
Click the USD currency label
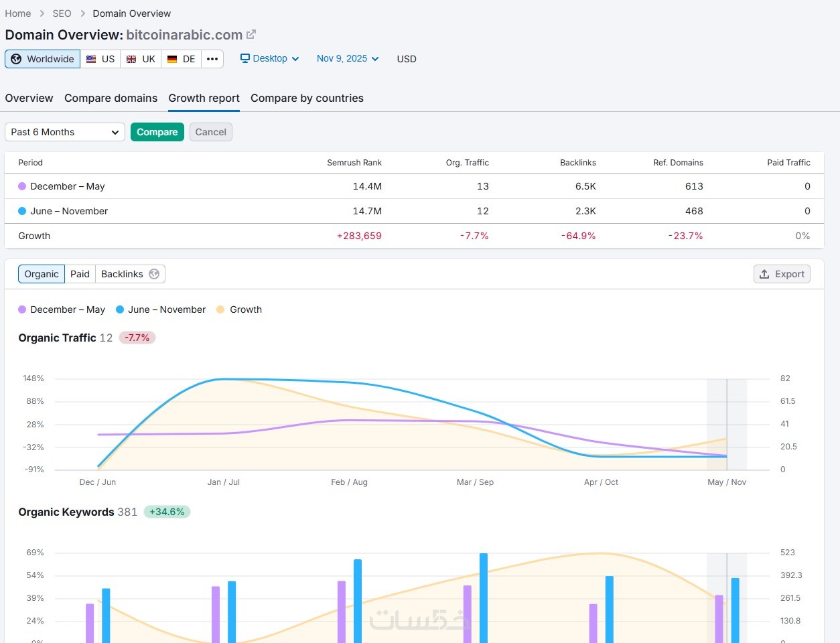[407, 59]
